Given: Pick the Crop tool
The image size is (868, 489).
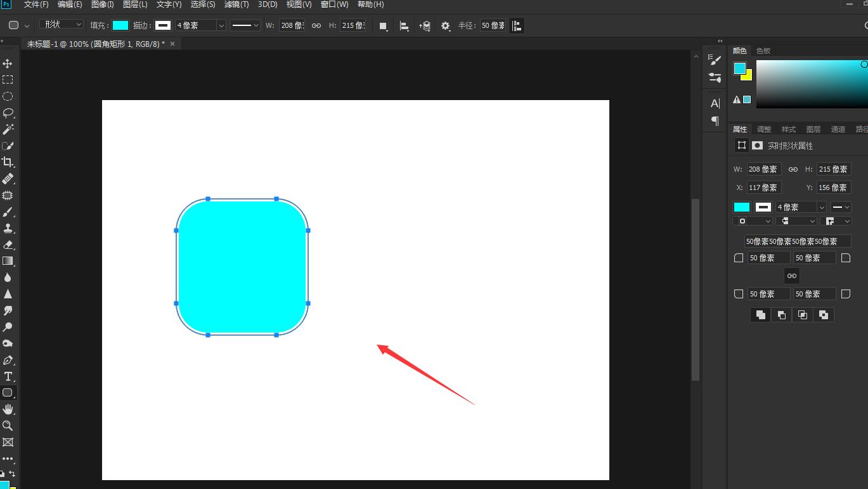Looking at the screenshot, I should (x=8, y=162).
